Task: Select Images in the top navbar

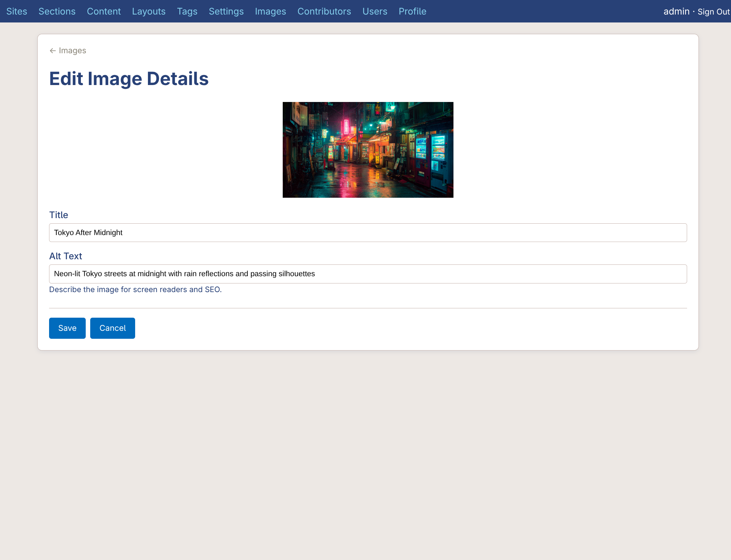Action: click(270, 11)
